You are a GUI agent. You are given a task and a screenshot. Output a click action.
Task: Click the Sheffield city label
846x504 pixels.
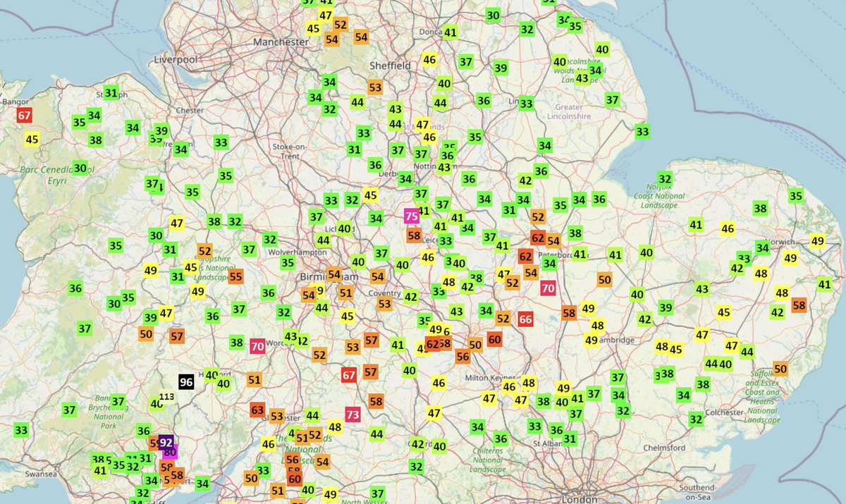point(391,65)
